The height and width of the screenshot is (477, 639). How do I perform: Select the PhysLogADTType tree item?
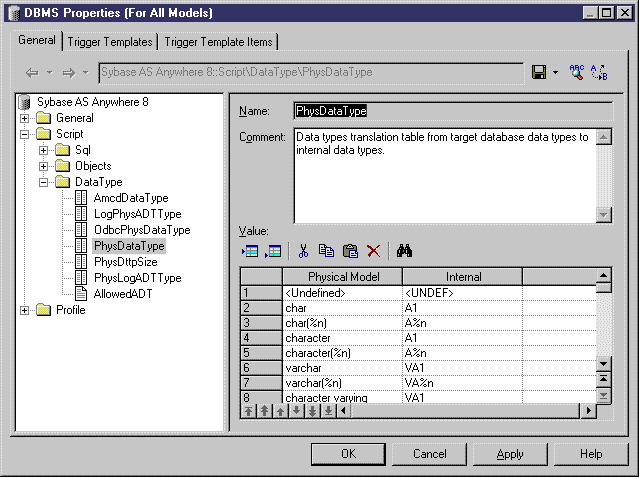137,278
